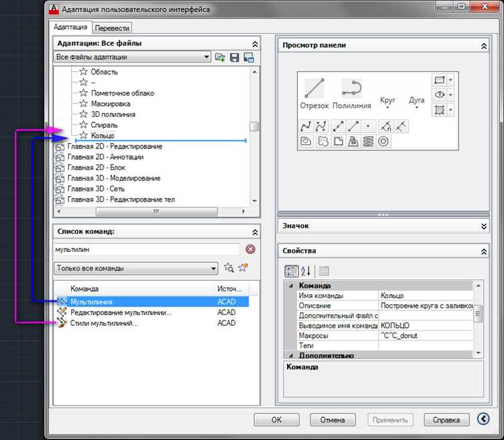
Task: Click the create new command star icon
Action: 243,267
